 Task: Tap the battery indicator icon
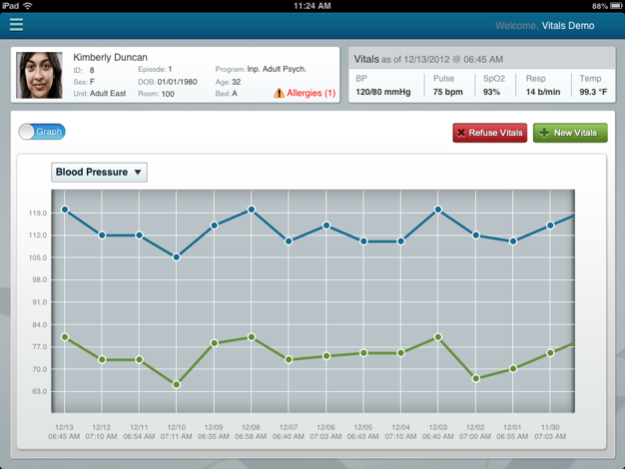click(x=616, y=6)
